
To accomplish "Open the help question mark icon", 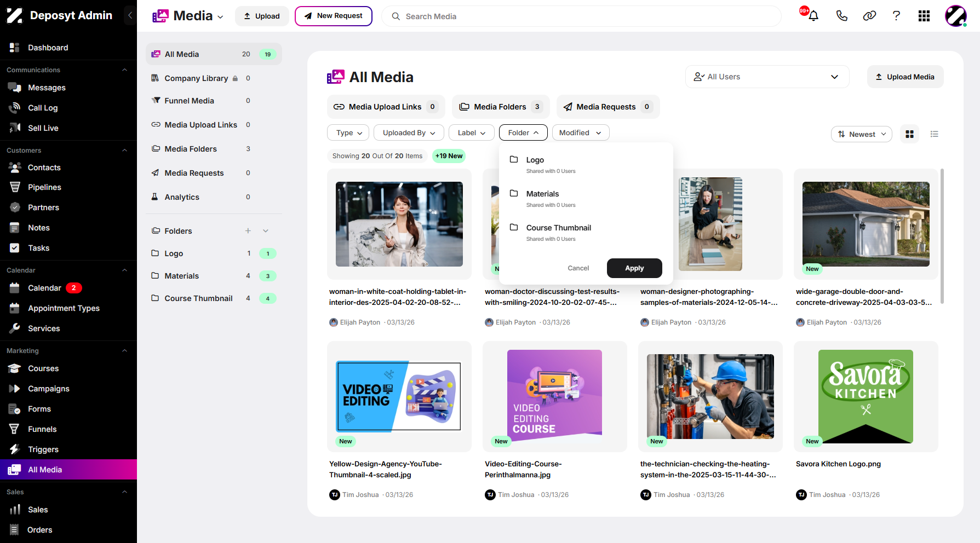I will pos(896,16).
